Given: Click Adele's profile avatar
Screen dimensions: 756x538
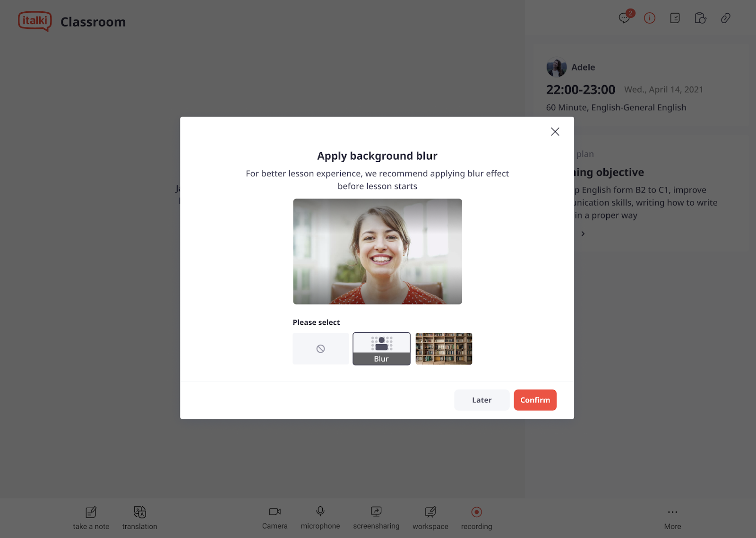Looking at the screenshot, I should [556, 67].
